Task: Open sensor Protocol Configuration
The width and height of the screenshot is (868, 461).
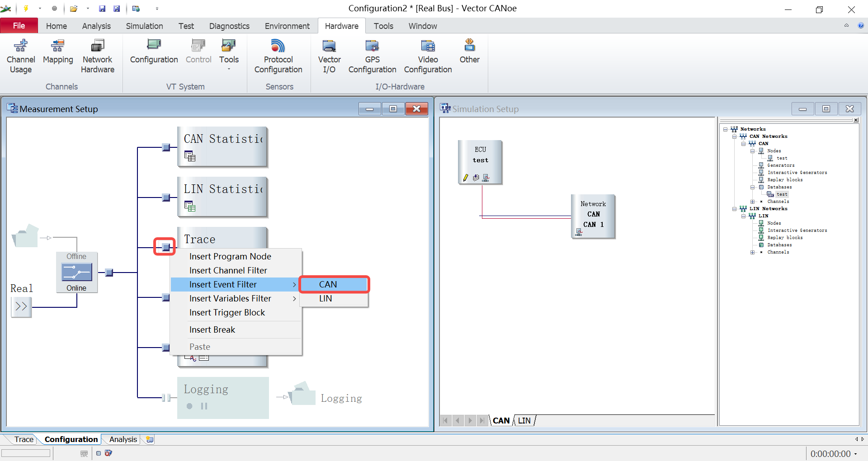Action: [278, 56]
